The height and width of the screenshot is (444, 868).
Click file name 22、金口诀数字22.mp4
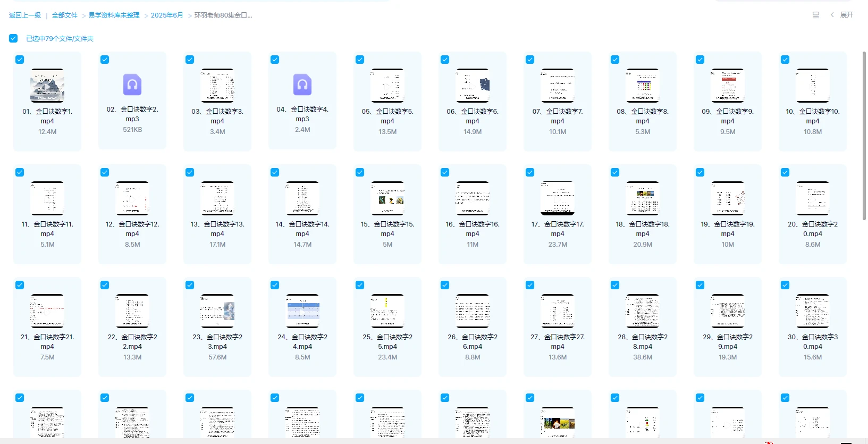132,342
